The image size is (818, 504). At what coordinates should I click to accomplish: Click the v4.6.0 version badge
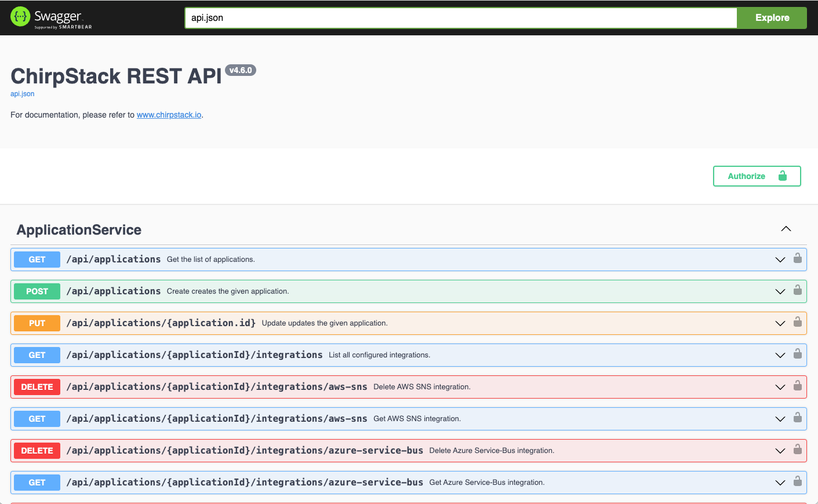point(241,70)
